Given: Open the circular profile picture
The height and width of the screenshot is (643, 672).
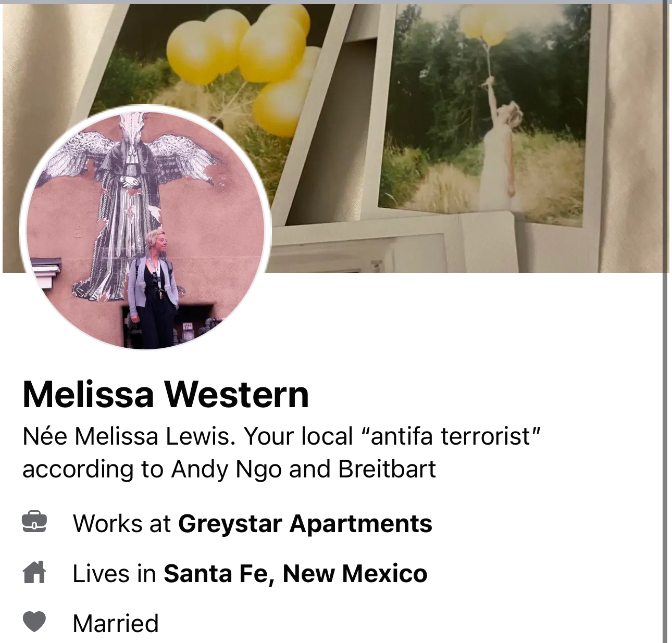Looking at the screenshot, I should tap(144, 228).
